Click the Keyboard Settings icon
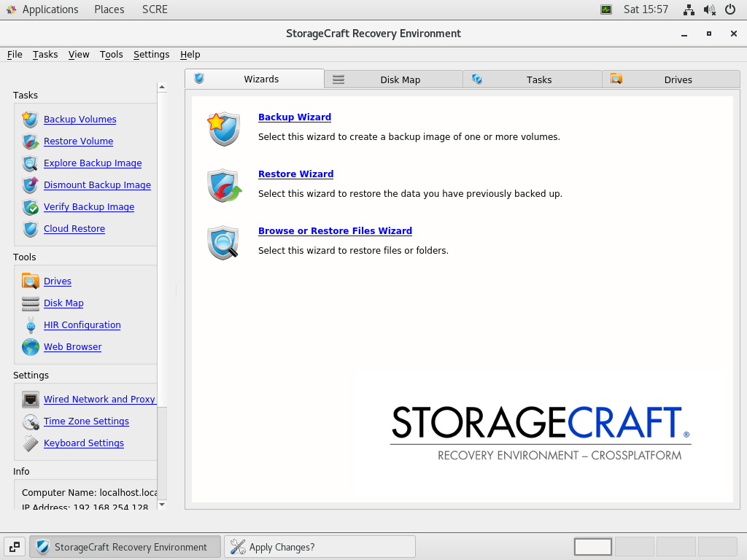Viewport: 747px width, 560px height. (x=30, y=443)
